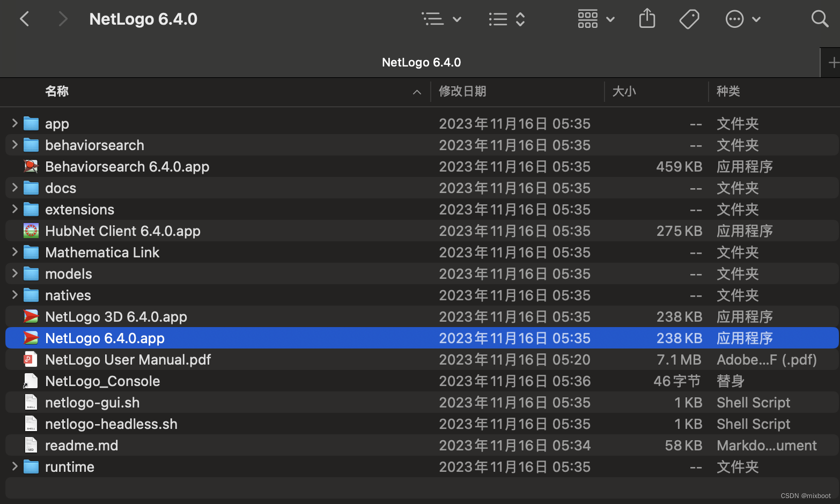Click the "2023年11月16日 05:36" date cell

click(514, 381)
